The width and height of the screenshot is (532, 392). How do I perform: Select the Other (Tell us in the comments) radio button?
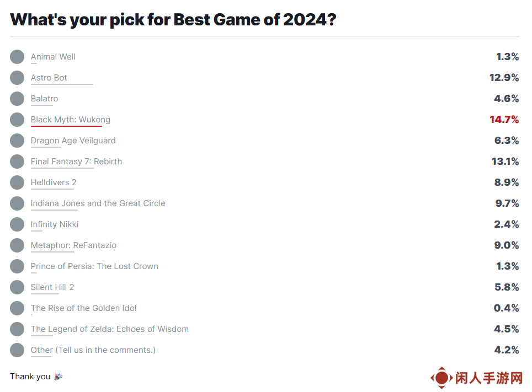(17, 350)
